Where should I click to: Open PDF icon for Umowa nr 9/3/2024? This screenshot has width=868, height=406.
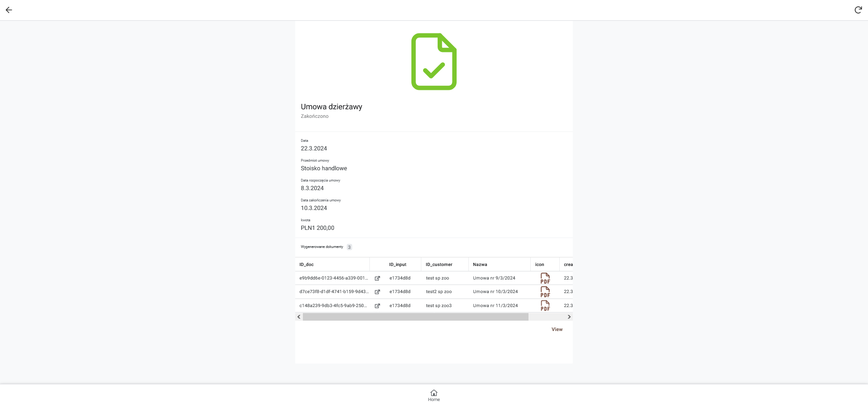click(x=545, y=278)
